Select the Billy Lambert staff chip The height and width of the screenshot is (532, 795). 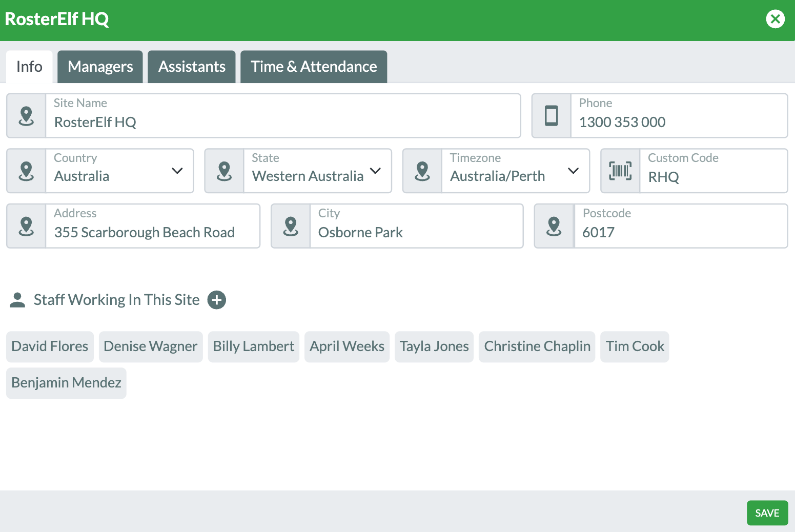pos(254,346)
